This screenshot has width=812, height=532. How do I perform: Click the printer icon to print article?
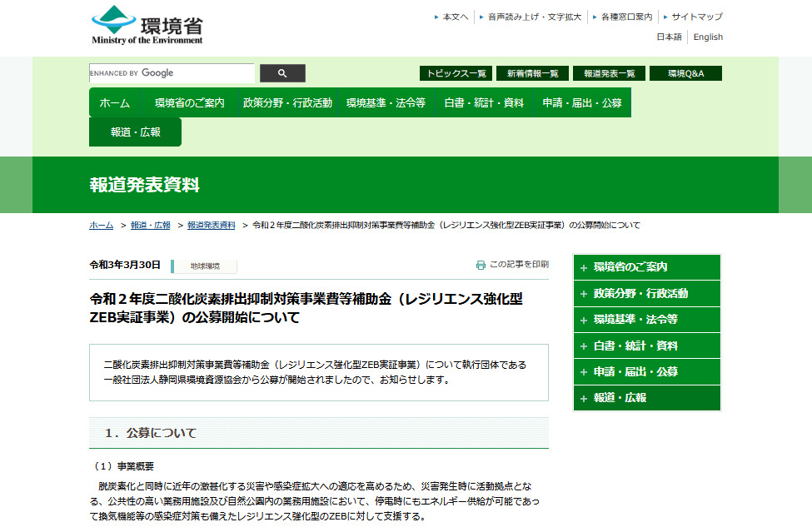pos(481,265)
